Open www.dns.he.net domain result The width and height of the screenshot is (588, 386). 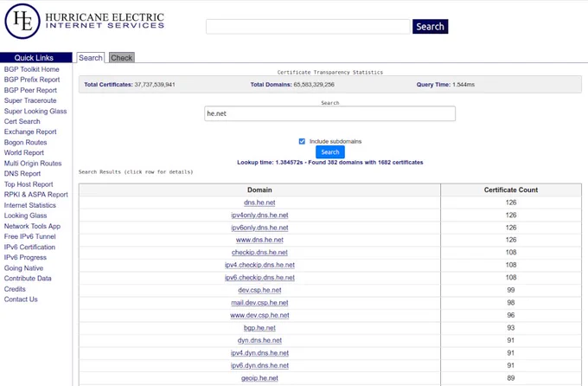click(259, 240)
